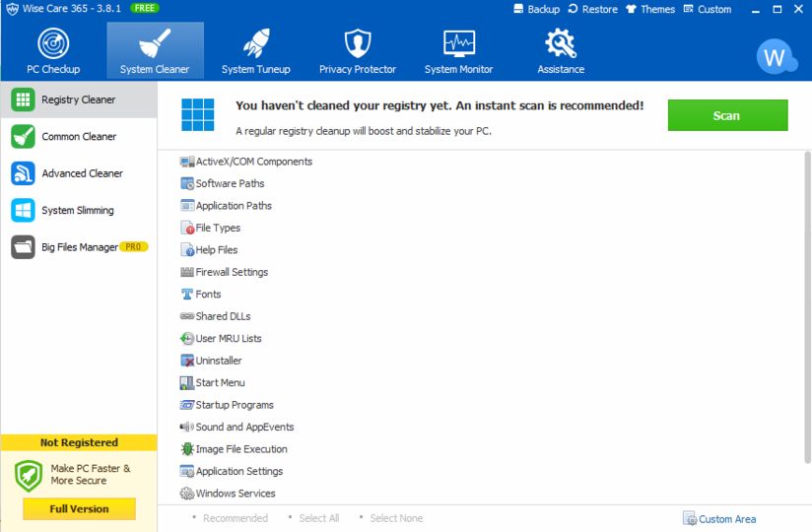Select the Startup Programs label
The height and width of the screenshot is (532, 812).
tap(235, 405)
